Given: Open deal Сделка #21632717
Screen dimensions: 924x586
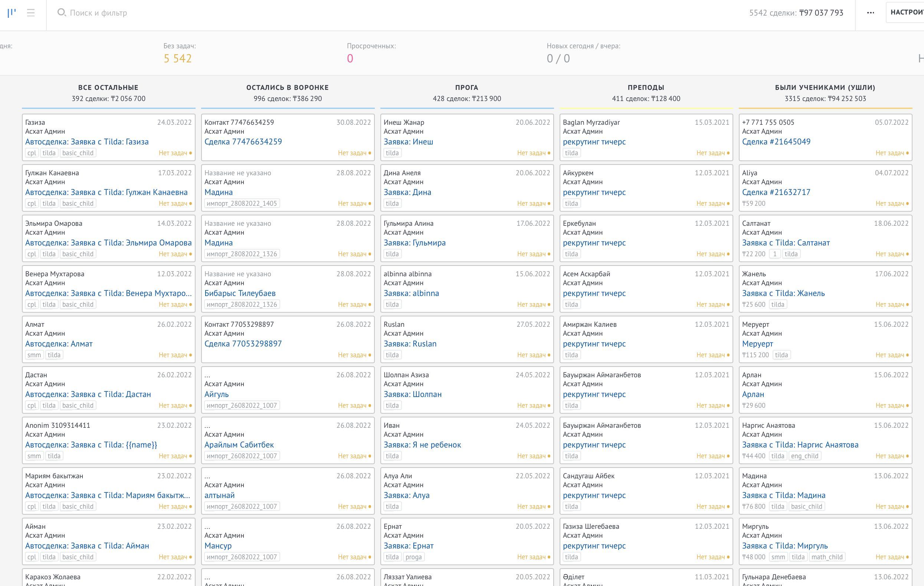Looking at the screenshot, I should 776,192.
